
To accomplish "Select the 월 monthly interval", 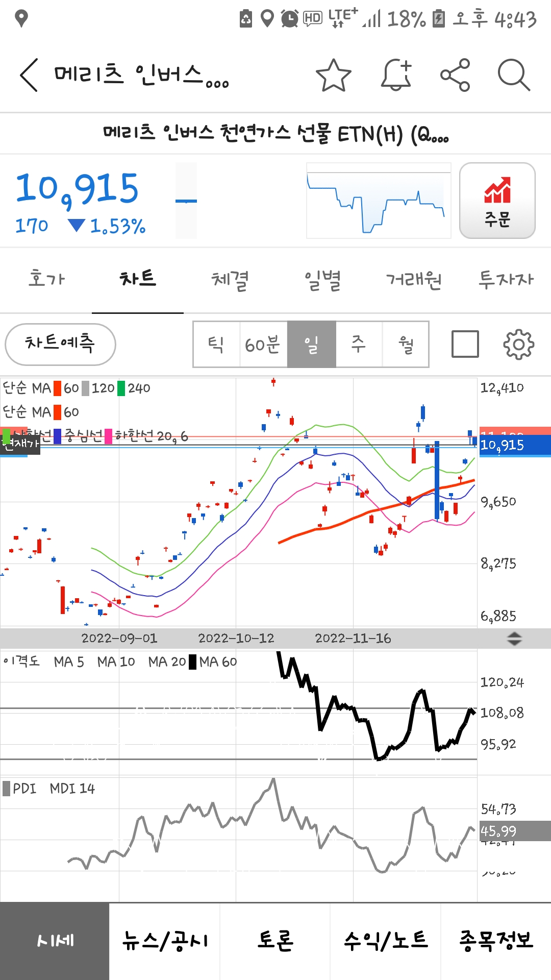I will coord(406,345).
